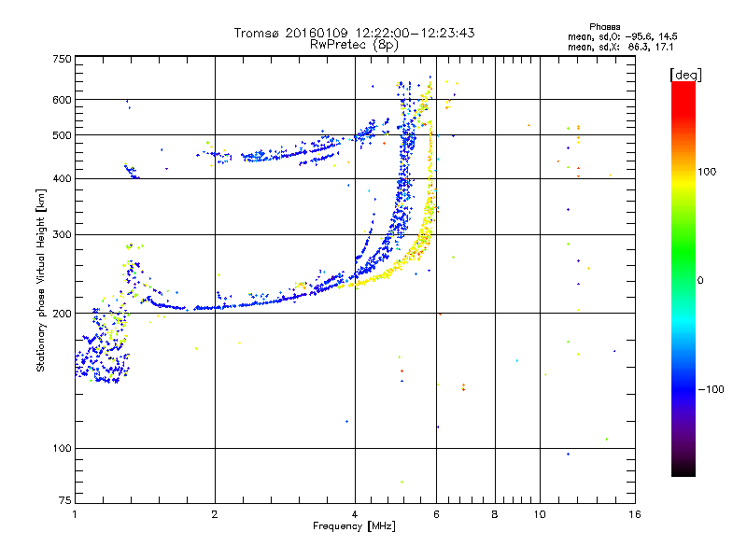Viewport: 747px width, 560px height.
Task: Click the '[deg]' colorbar unit label
Action: (684, 74)
